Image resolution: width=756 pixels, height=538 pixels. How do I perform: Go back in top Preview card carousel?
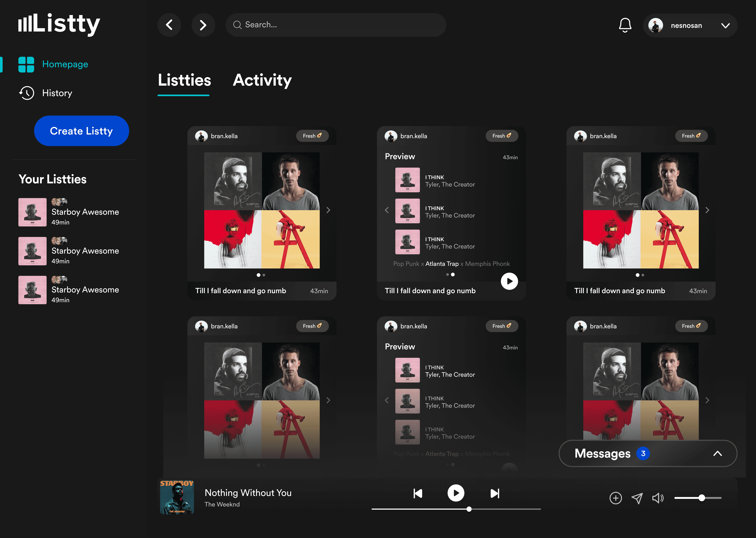point(387,210)
